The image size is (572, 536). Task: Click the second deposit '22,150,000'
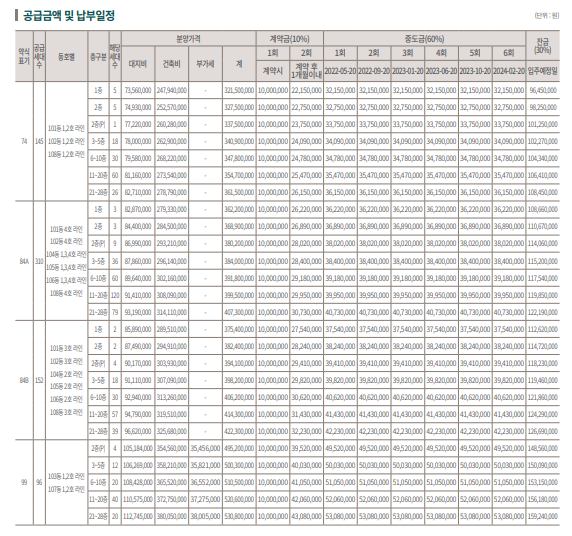pos(306,90)
